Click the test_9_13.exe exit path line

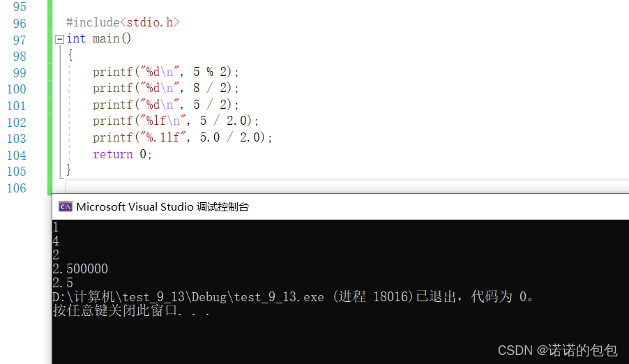coord(294,297)
